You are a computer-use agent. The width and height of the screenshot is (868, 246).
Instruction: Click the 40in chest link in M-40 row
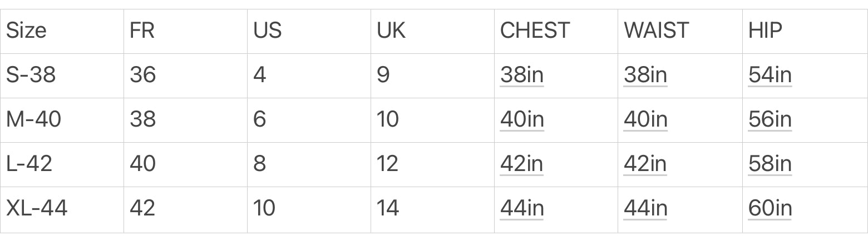521,119
